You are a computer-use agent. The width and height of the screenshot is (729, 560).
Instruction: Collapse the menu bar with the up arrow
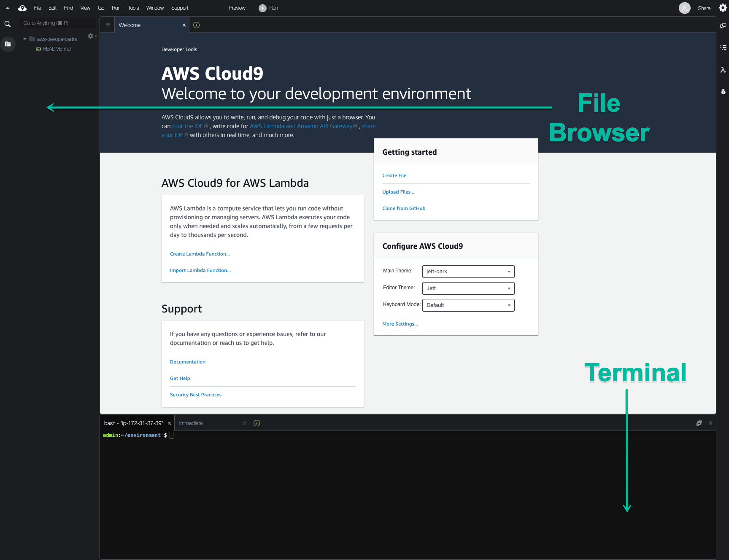tap(8, 8)
